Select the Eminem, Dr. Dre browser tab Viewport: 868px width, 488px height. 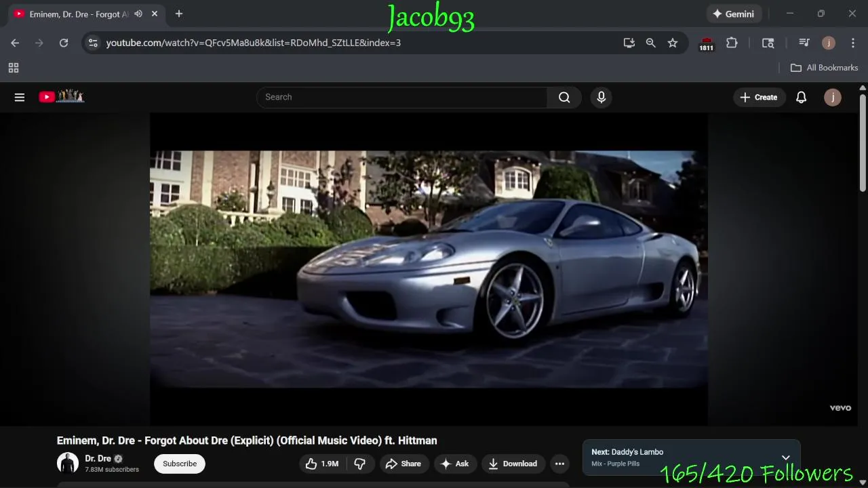79,14
